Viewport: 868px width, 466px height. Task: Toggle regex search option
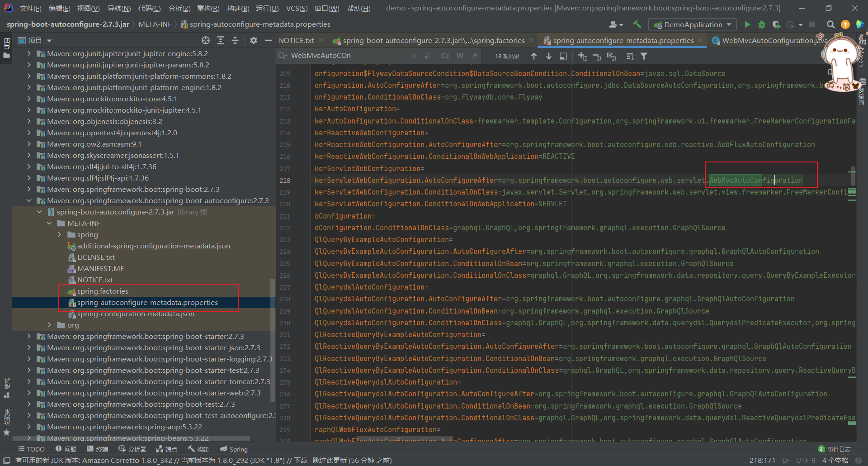click(x=475, y=56)
